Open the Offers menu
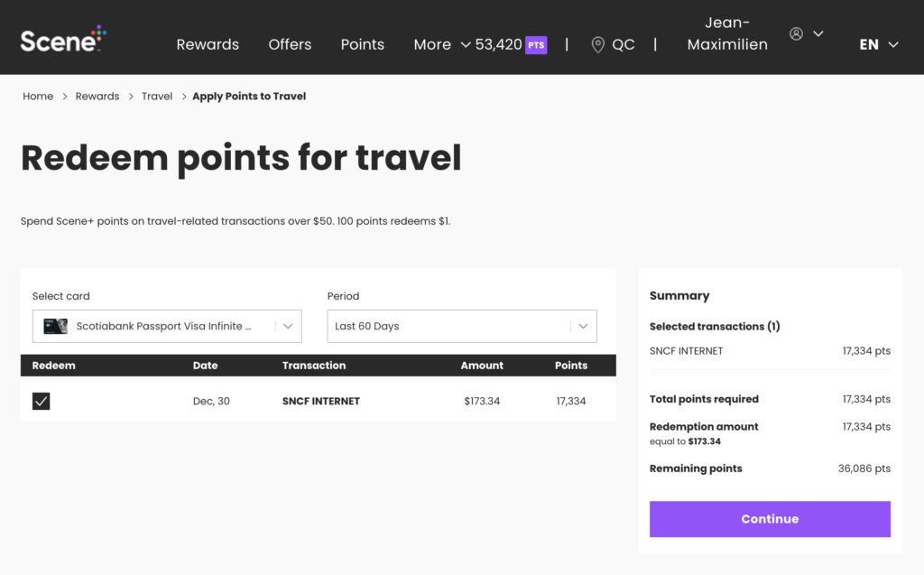 290,43
